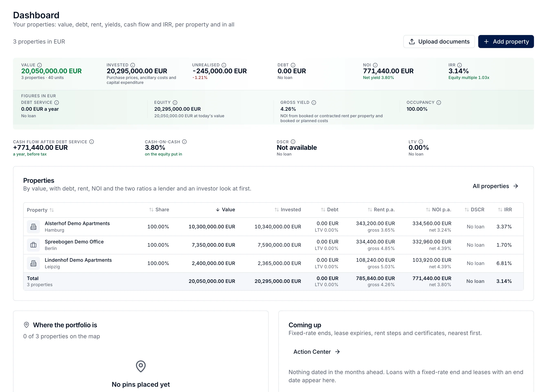The image size is (547, 392).
Task: Click the 10,300,000.00 EUR value cell
Action: pos(212,227)
